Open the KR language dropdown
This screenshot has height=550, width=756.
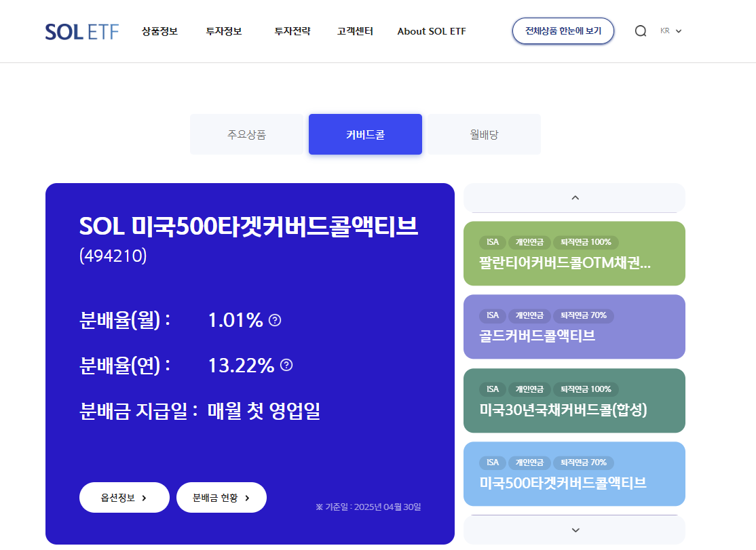(x=670, y=31)
